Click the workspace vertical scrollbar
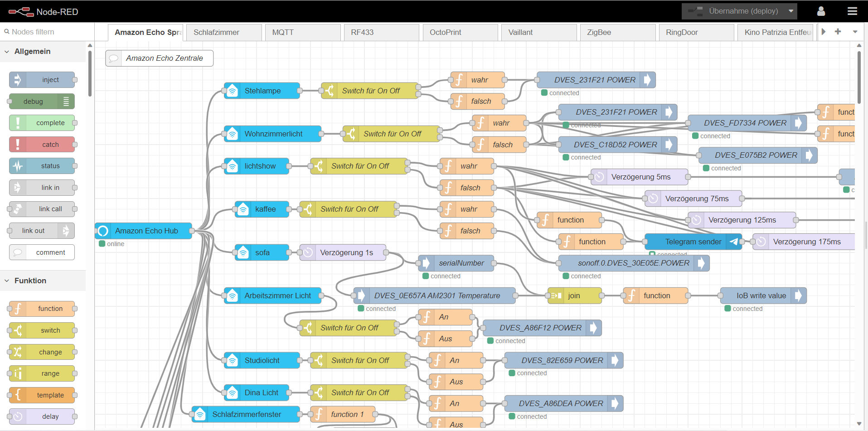This screenshot has width=868, height=431. (x=859, y=77)
